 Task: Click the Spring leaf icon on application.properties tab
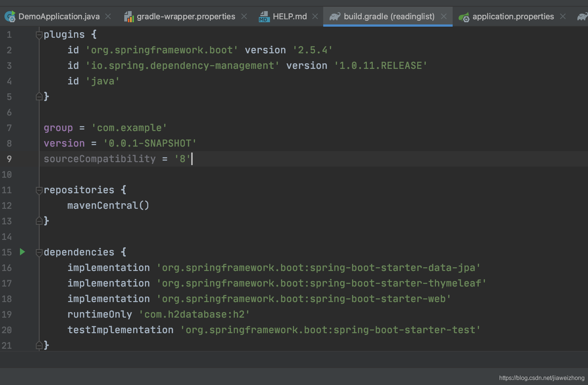pos(464,17)
